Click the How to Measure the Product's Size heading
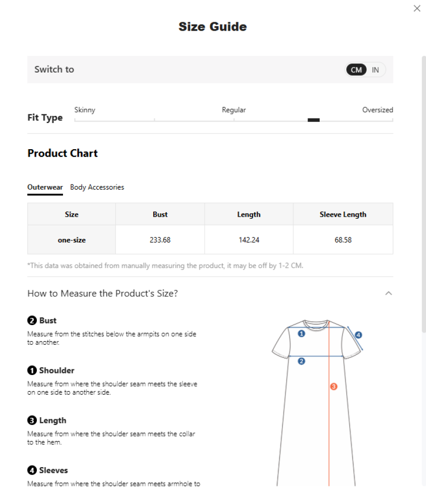 102,293
